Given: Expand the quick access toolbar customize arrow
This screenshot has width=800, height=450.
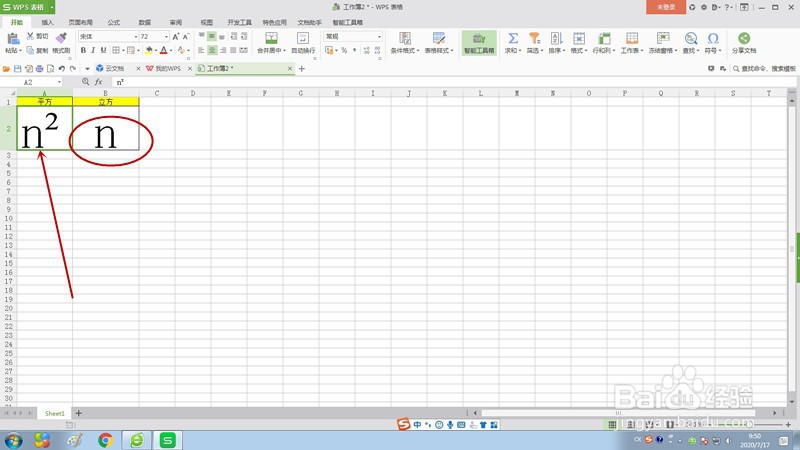Looking at the screenshot, I should coord(87,68).
